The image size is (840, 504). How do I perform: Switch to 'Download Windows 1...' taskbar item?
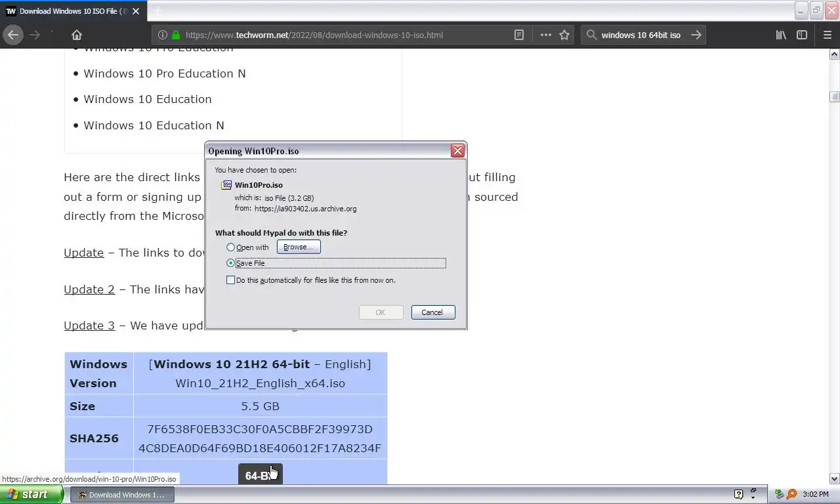point(122,495)
